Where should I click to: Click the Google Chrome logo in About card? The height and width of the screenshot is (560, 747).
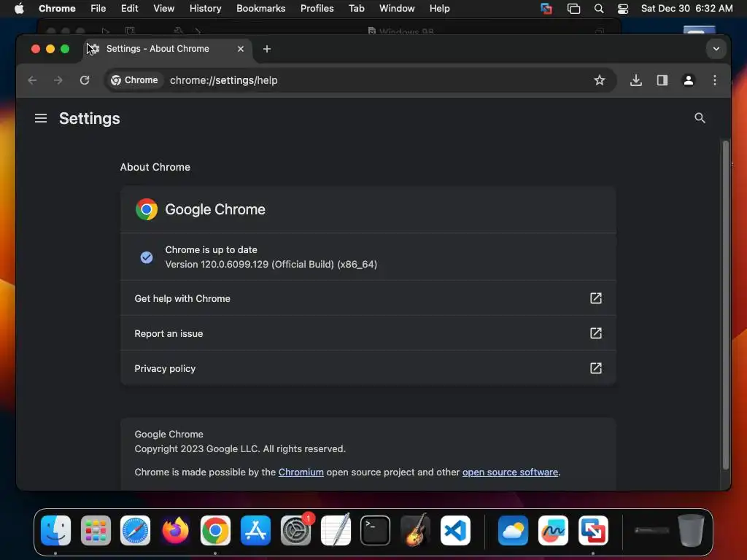(x=146, y=209)
